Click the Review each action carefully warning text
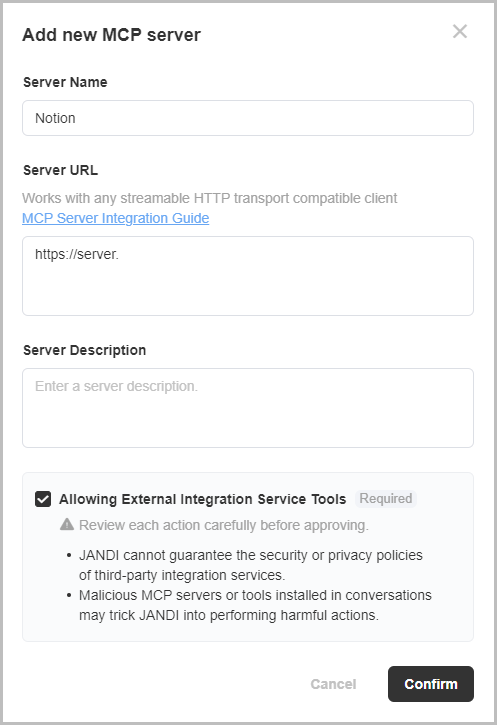This screenshot has width=497, height=725. coord(224,525)
